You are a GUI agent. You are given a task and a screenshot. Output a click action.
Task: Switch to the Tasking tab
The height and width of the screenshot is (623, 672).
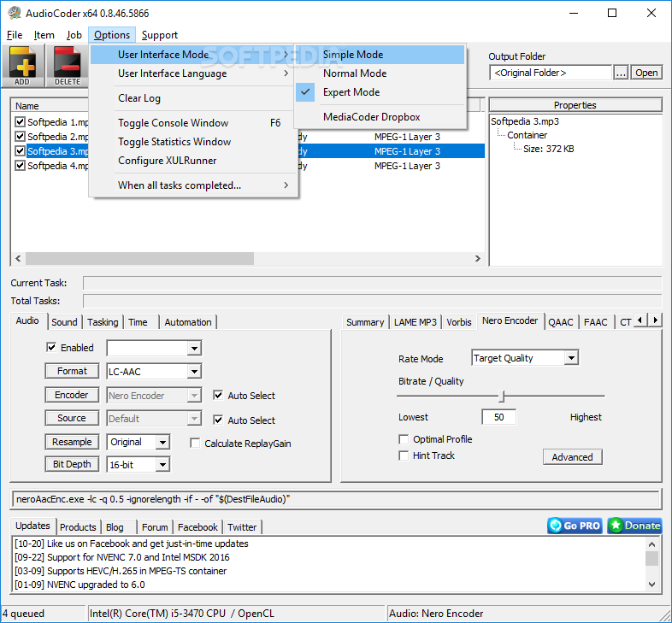click(103, 322)
